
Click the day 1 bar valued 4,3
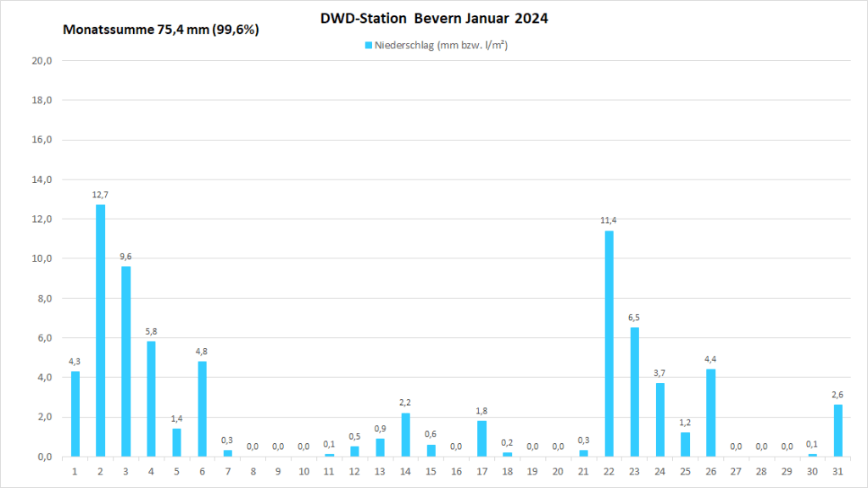click(75, 413)
